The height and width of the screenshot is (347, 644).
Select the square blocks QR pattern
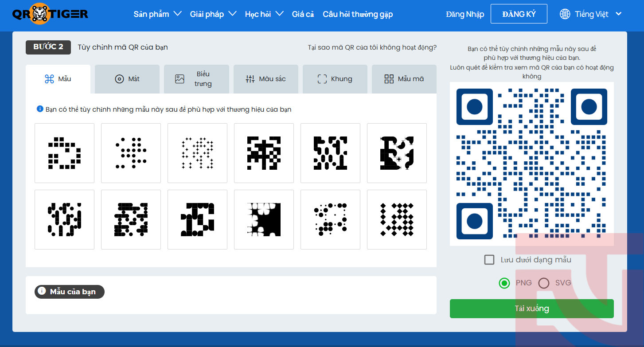click(x=64, y=153)
